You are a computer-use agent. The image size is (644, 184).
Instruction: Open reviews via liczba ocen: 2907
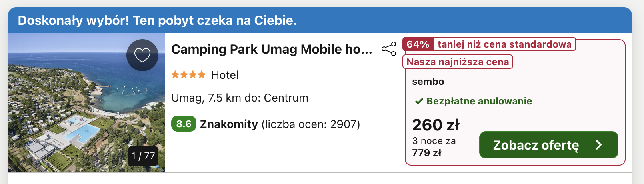click(311, 124)
